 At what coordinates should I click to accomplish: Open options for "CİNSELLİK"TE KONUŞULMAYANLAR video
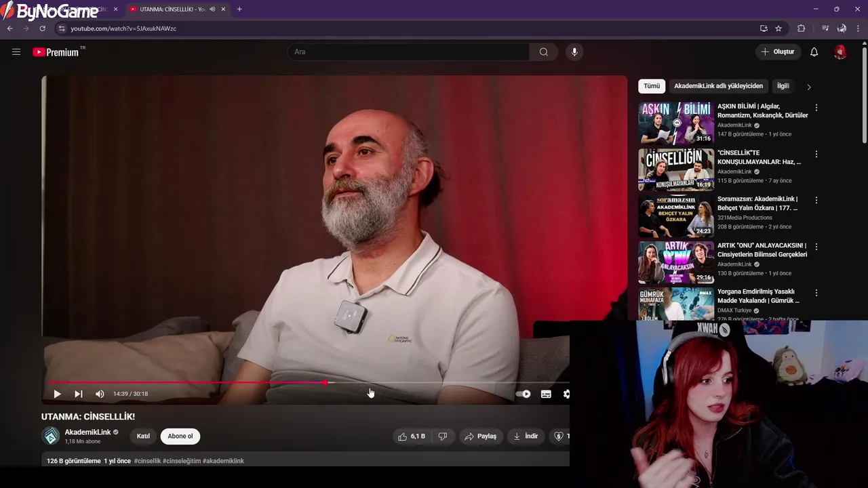pyautogui.click(x=816, y=154)
